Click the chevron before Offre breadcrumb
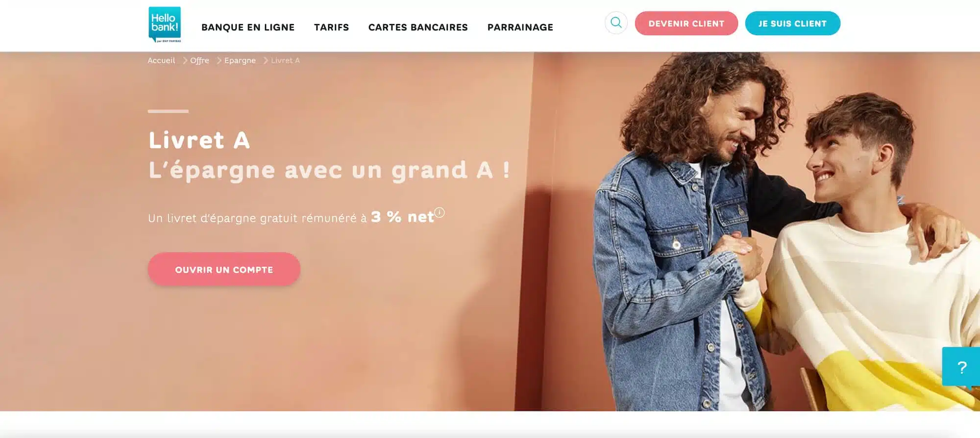The height and width of the screenshot is (438, 980). [185, 60]
